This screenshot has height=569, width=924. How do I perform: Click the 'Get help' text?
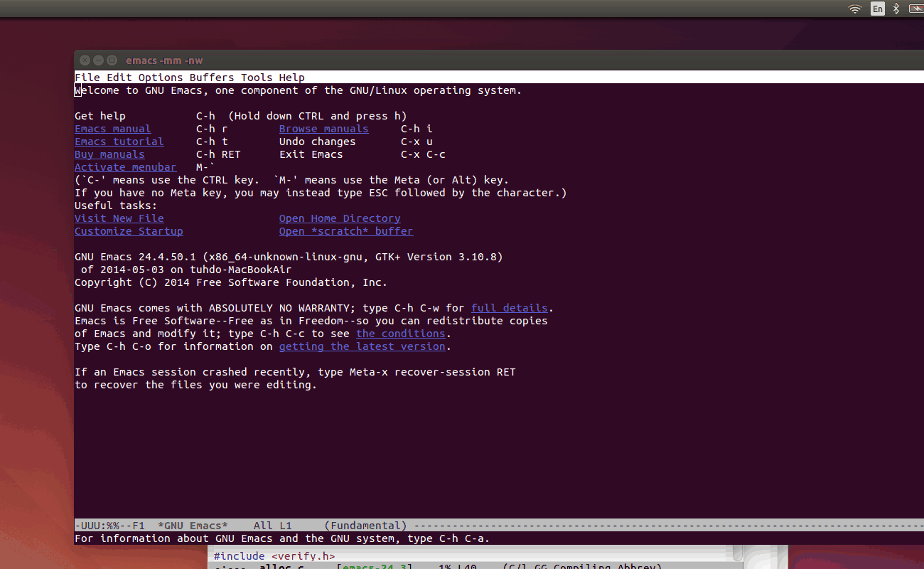pyautogui.click(x=100, y=116)
